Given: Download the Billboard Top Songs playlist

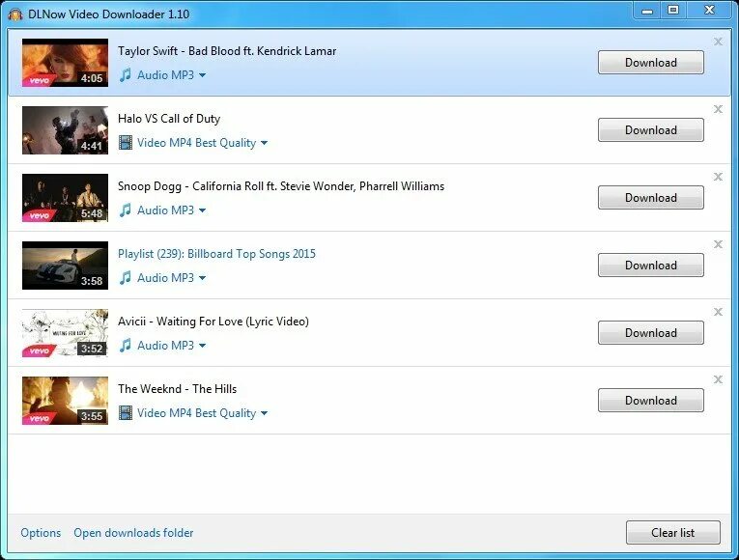Looking at the screenshot, I should click(x=651, y=266).
